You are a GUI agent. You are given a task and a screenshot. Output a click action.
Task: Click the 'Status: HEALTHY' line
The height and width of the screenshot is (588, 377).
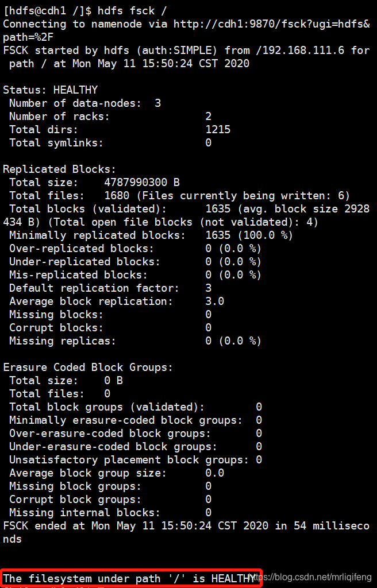(x=50, y=90)
